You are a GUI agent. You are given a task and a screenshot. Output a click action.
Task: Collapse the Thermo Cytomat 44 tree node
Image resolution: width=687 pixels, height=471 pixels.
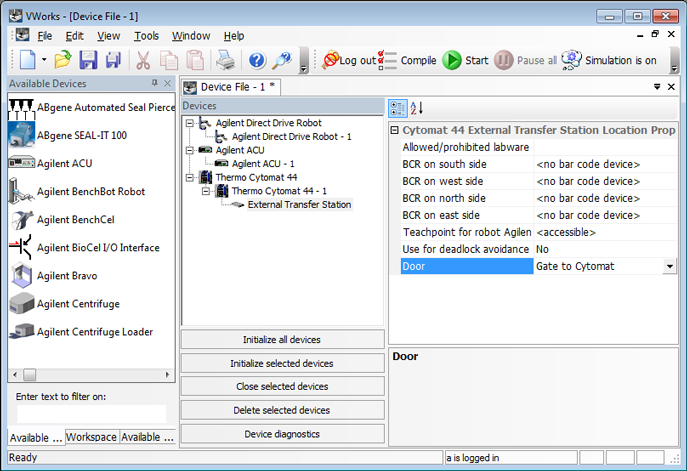pos(191,177)
